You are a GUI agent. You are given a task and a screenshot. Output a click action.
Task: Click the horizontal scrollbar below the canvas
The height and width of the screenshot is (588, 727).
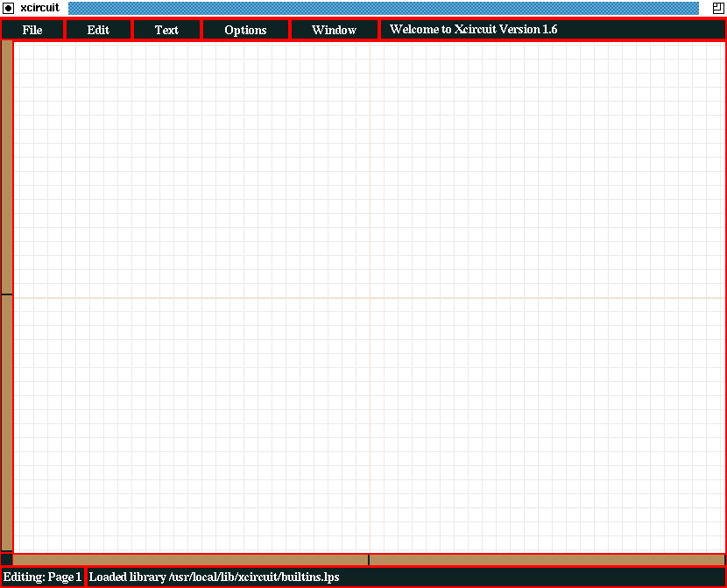pos(369,560)
